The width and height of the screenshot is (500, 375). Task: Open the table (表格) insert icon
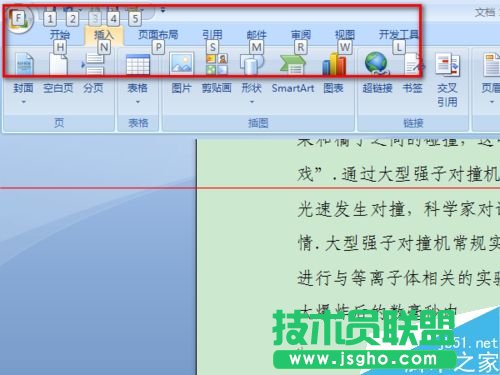click(x=138, y=64)
